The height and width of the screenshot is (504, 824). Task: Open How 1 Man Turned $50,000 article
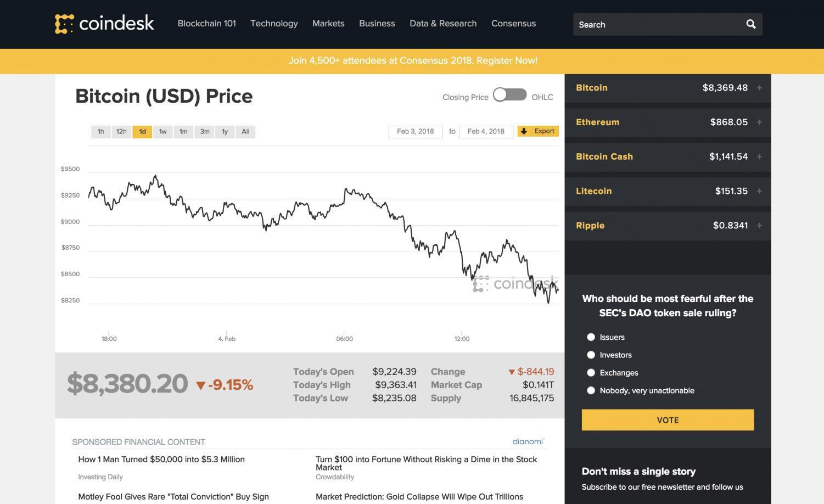(x=161, y=460)
